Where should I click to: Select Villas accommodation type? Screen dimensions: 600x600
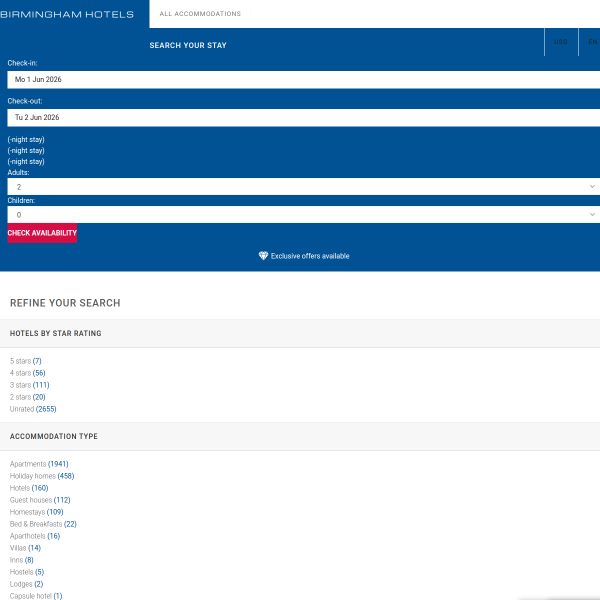25,548
